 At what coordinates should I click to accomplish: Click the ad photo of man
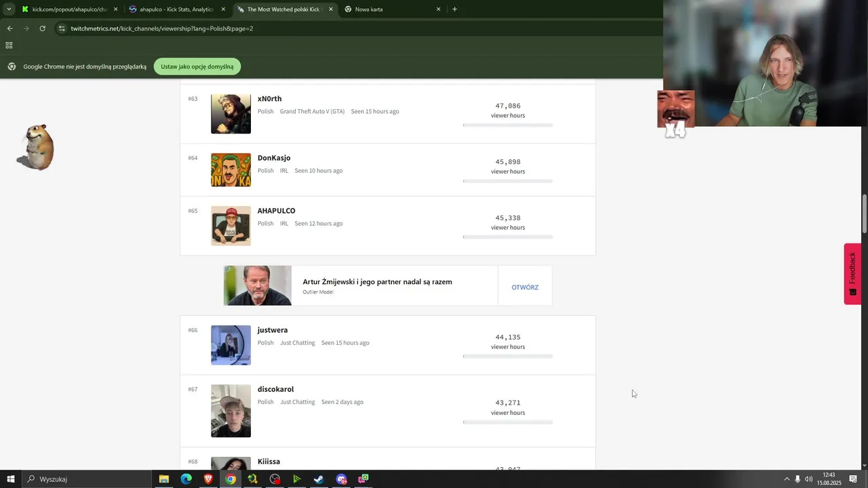258,285
